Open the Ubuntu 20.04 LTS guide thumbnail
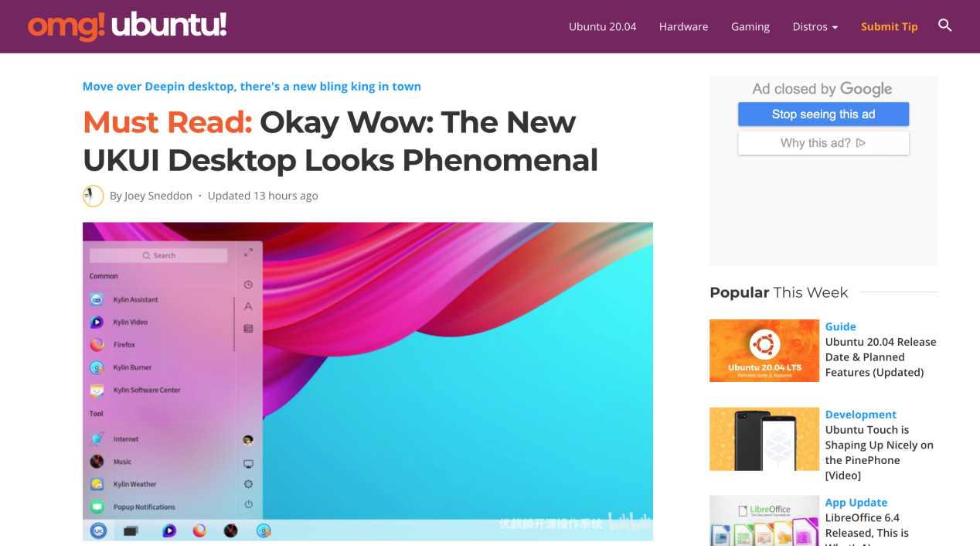Image resolution: width=980 pixels, height=546 pixels. click(764, 350)
